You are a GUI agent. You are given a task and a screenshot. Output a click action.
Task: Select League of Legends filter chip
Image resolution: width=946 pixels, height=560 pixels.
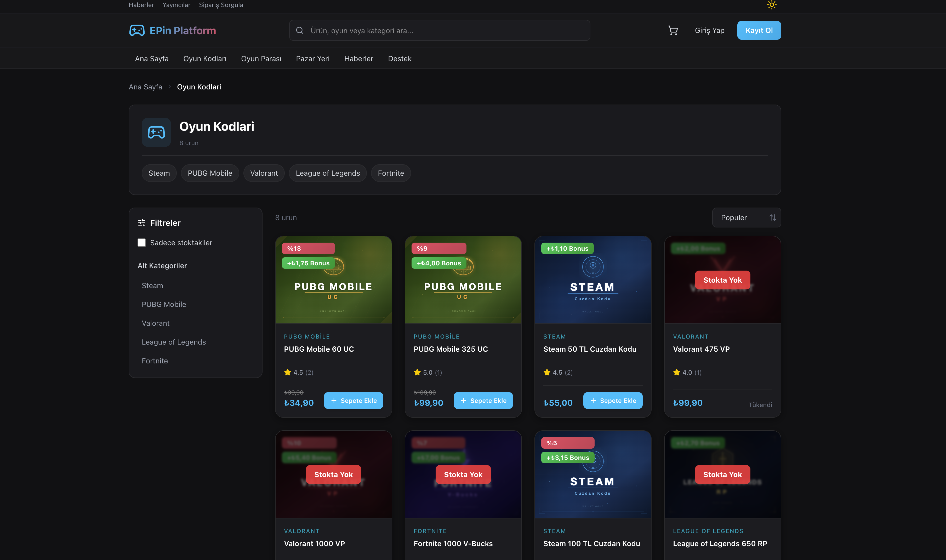click(x=328, y=173)
